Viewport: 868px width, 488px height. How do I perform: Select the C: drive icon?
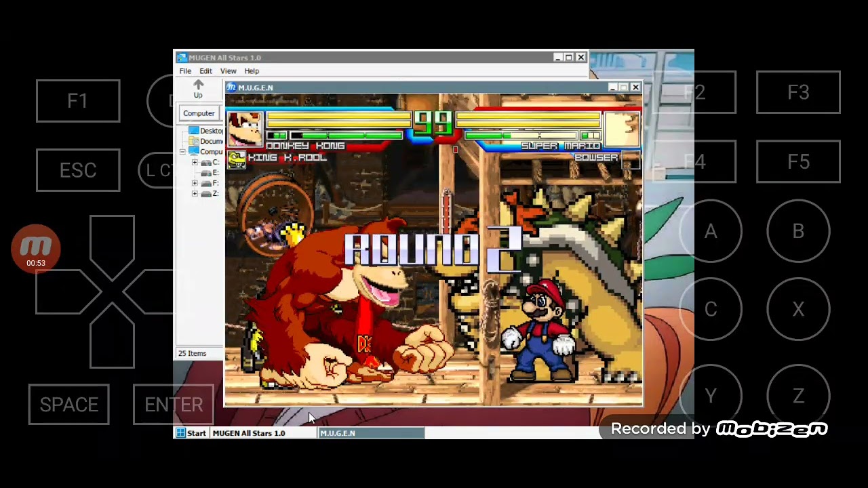[206, 163]
